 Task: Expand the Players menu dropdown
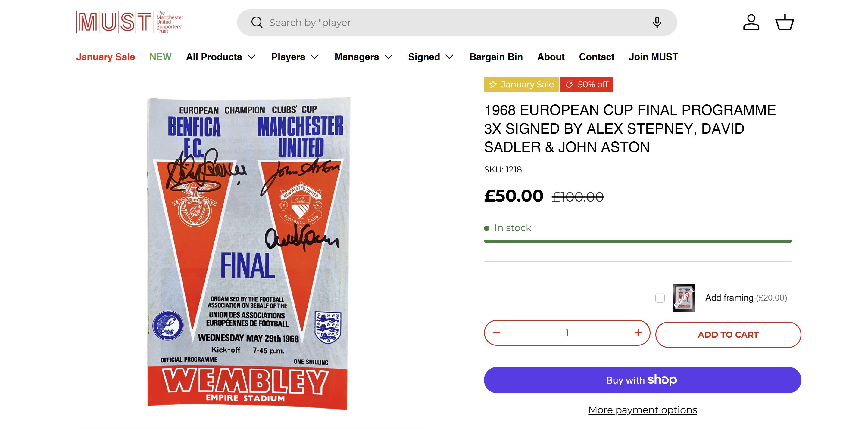(295, 57)
